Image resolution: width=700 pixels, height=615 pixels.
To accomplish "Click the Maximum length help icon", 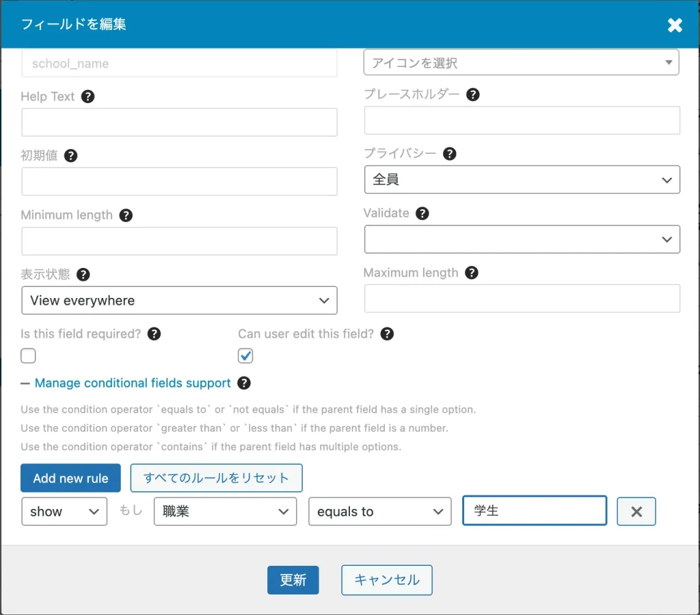I will point(472,273).
